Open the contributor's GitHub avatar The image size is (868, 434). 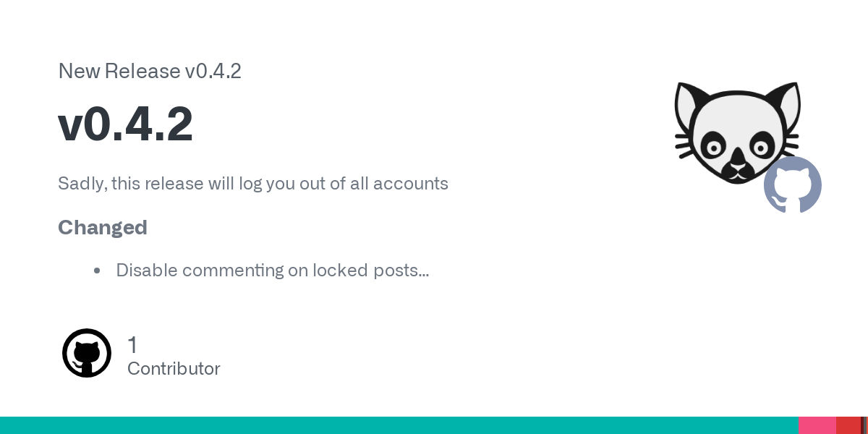[x=87, y=353]
